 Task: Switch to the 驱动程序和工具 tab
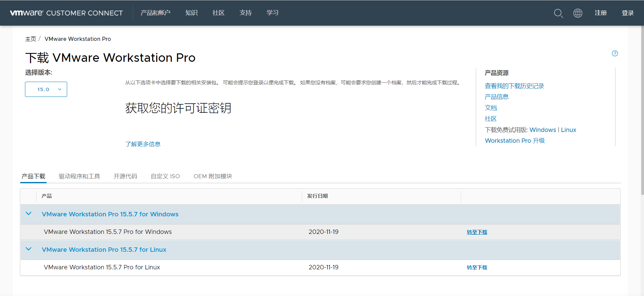pyautogui.click(x=79, y=176)
